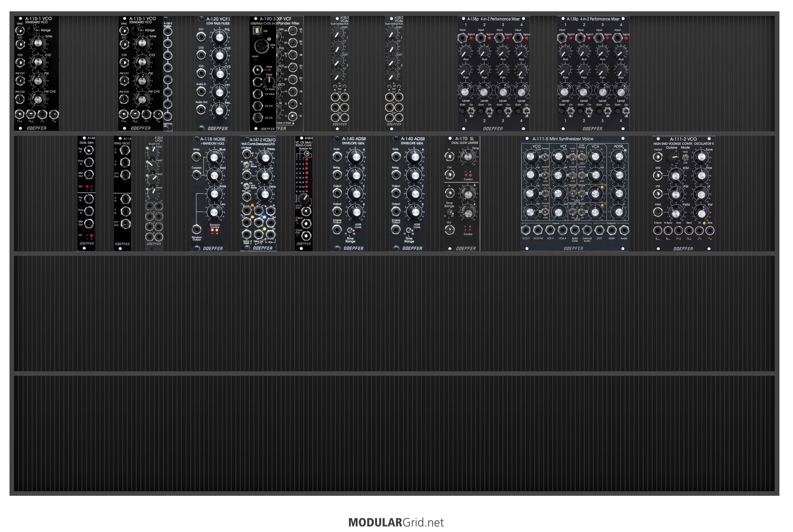Flip the FM Source switch on A-111-5
The image size is (793, 532).
(545, 174)
